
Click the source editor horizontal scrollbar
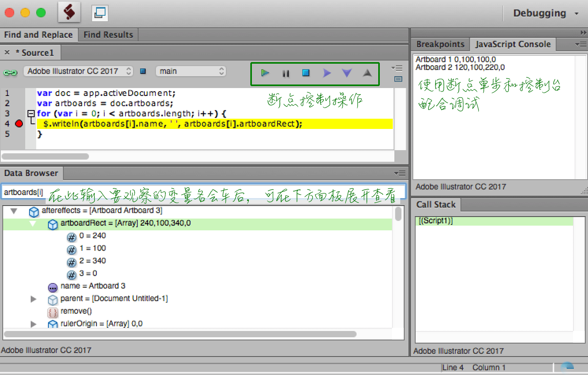pos(45,156)
